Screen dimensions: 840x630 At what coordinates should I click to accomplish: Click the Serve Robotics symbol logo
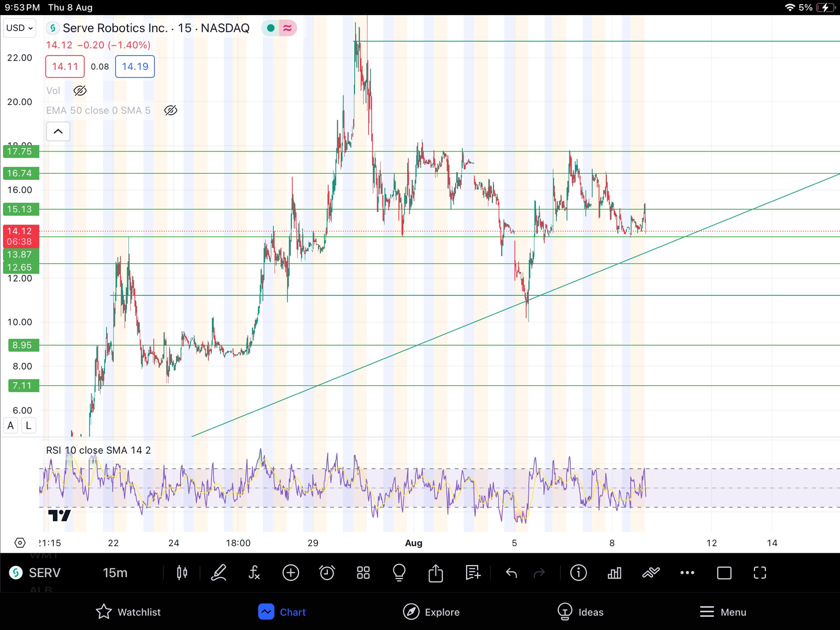click(x=52, y=28)
